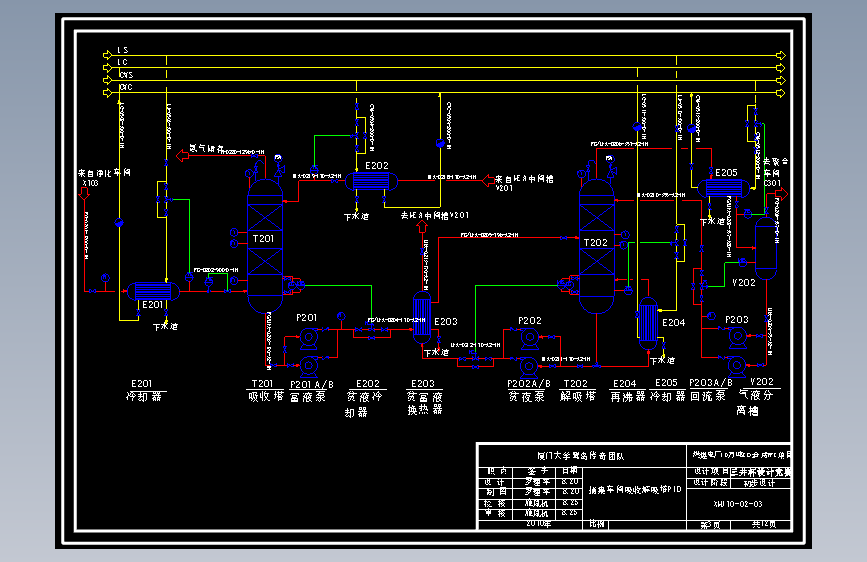
Task: Select the 下水道 label below E202
Action: click(x=356, y=216)
